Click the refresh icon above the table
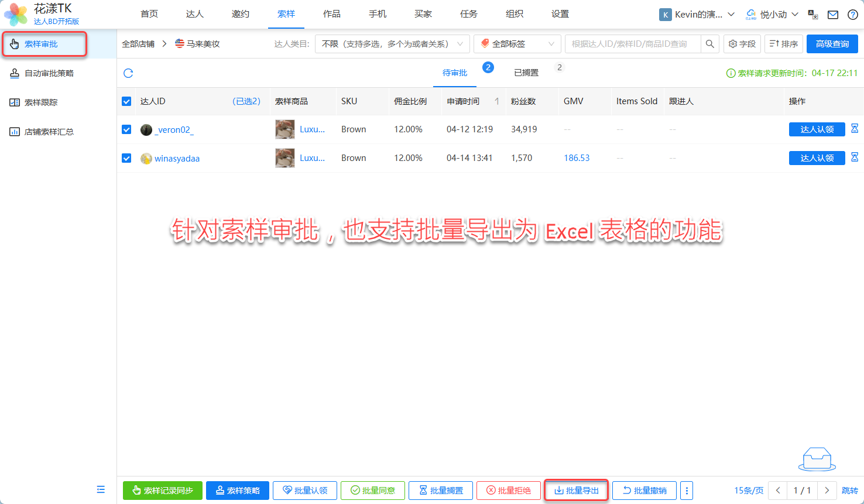The height and width of the screenshot is (504, 864). pos(128,73)
